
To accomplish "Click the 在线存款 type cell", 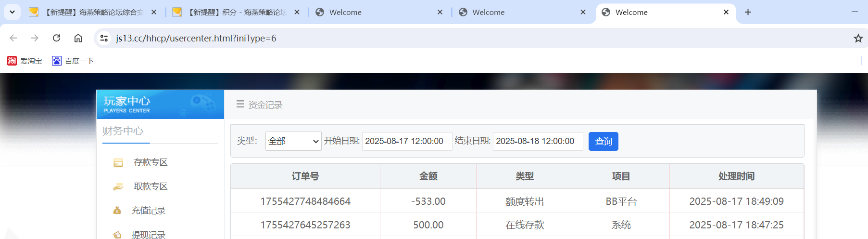I will [525, 225].
